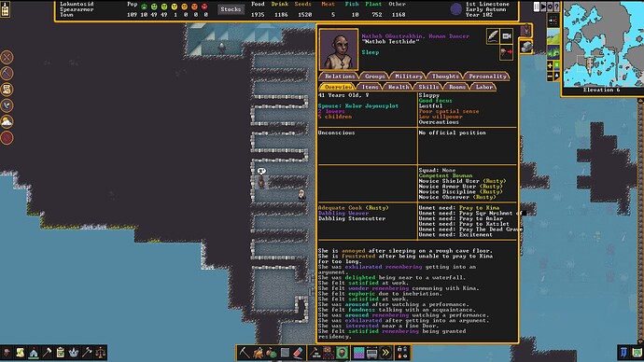Zoom out minimap with minus button
644x362 pixels.
550,77
